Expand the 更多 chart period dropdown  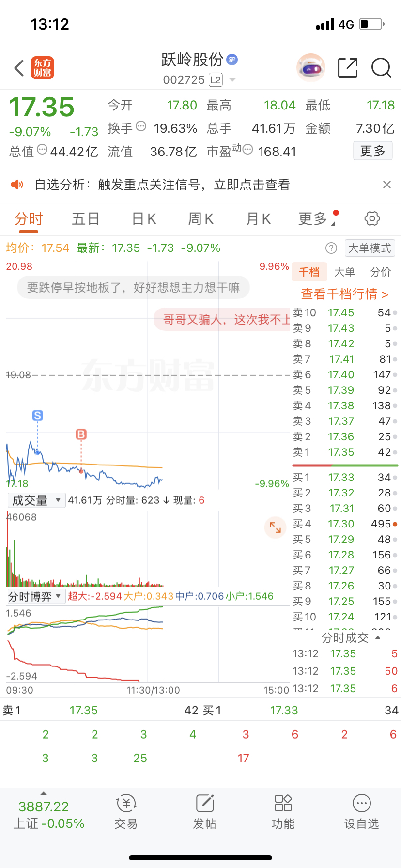tap(318, 219)
